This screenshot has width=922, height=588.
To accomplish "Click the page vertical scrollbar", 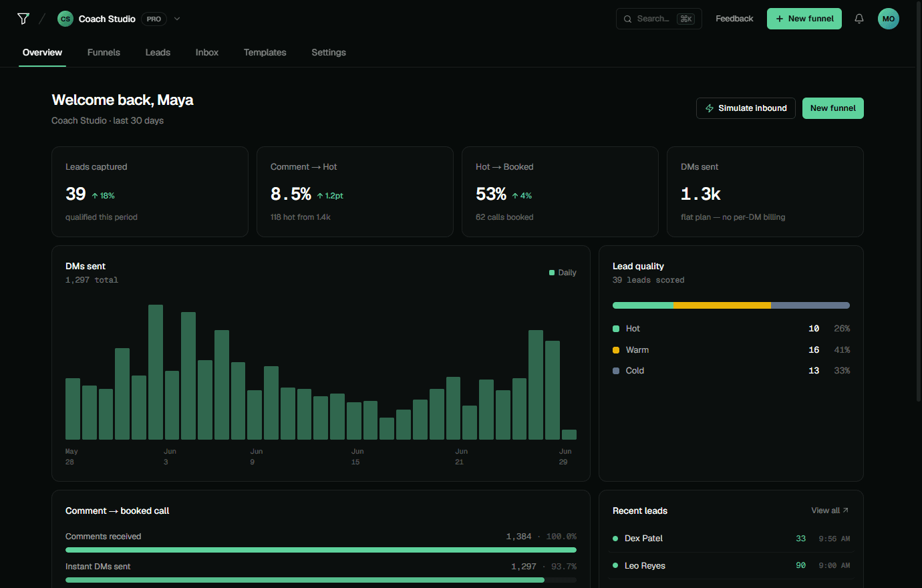I will pos(919,200).
